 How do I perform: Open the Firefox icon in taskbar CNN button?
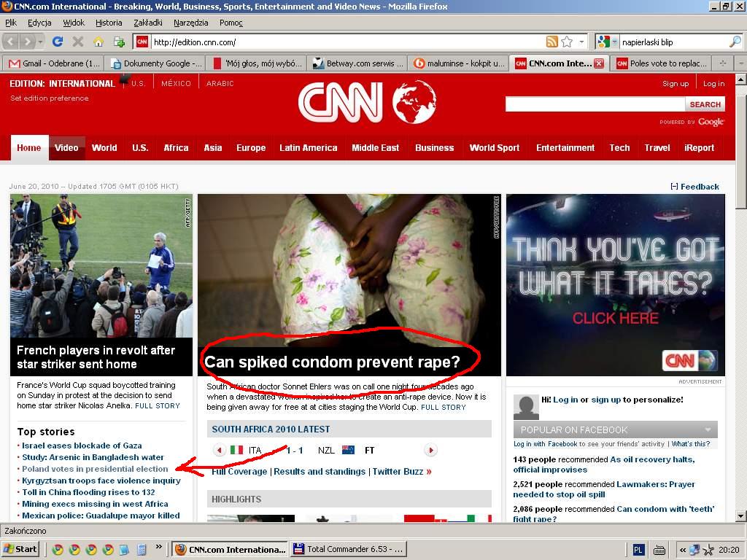click(181, 550)
